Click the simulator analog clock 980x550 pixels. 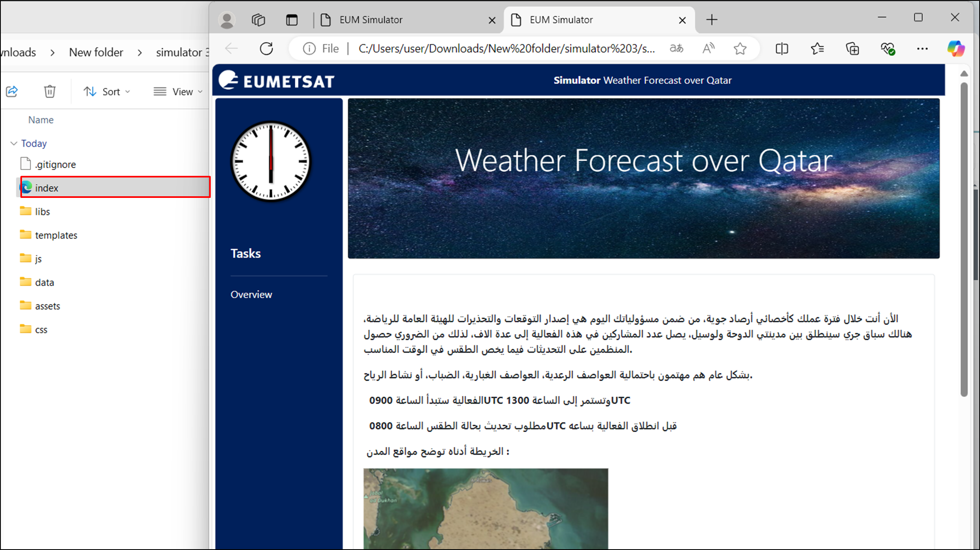(270, 161)
